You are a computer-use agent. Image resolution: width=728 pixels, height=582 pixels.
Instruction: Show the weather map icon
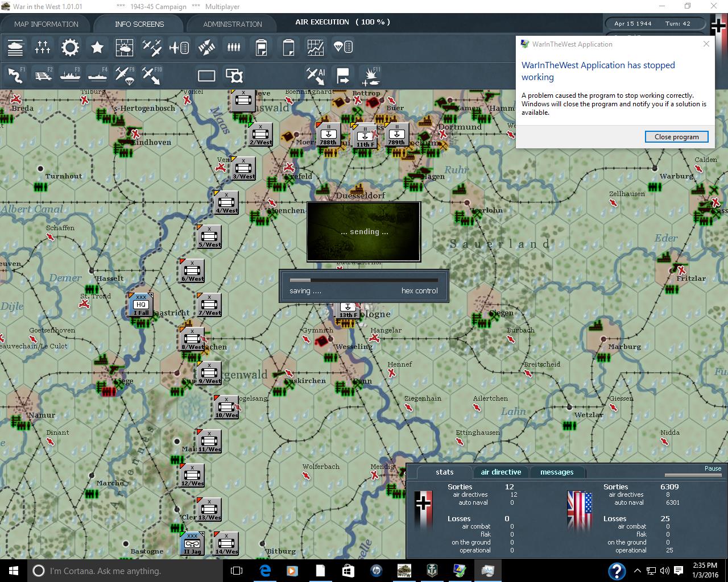[125, 47]
